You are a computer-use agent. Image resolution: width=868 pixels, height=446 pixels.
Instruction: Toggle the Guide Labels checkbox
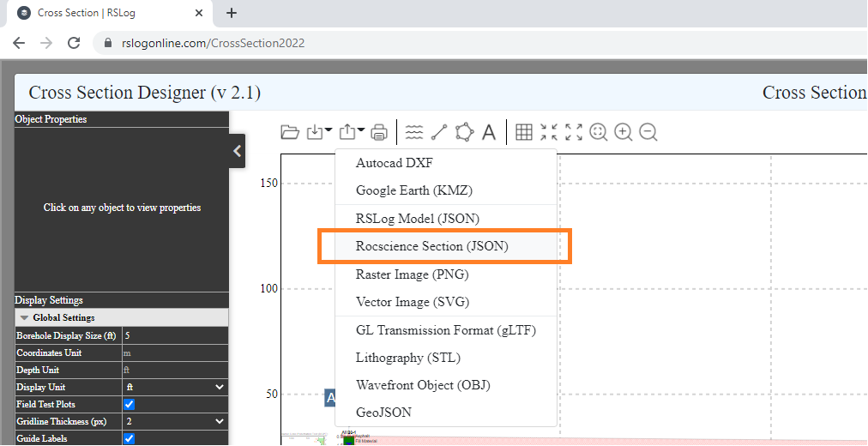coord(129,438)
